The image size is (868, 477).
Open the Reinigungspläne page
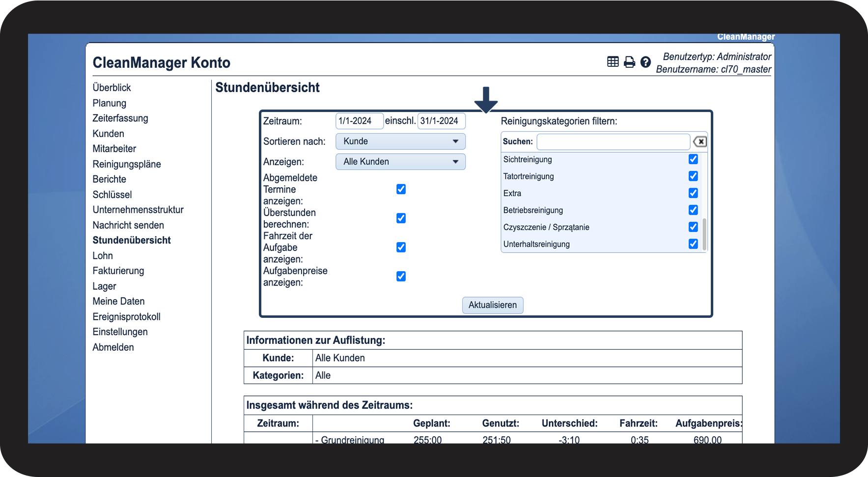pos(127,164)
